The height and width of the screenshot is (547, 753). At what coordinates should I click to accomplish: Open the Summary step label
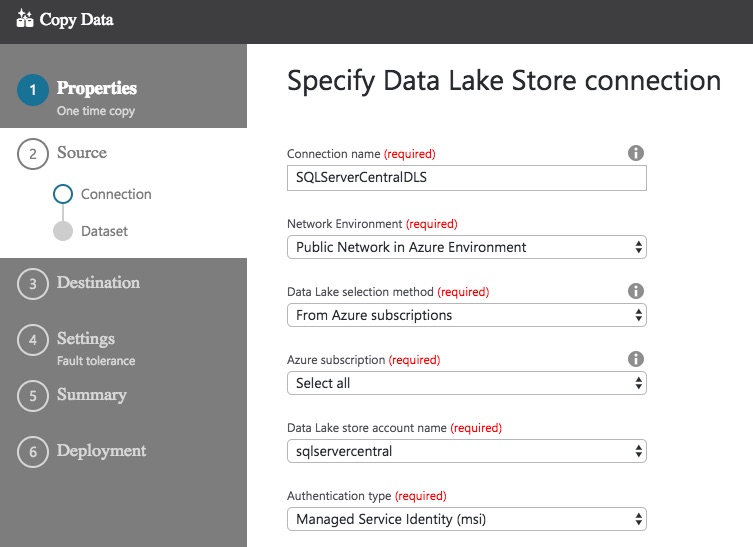pos(92,395)
